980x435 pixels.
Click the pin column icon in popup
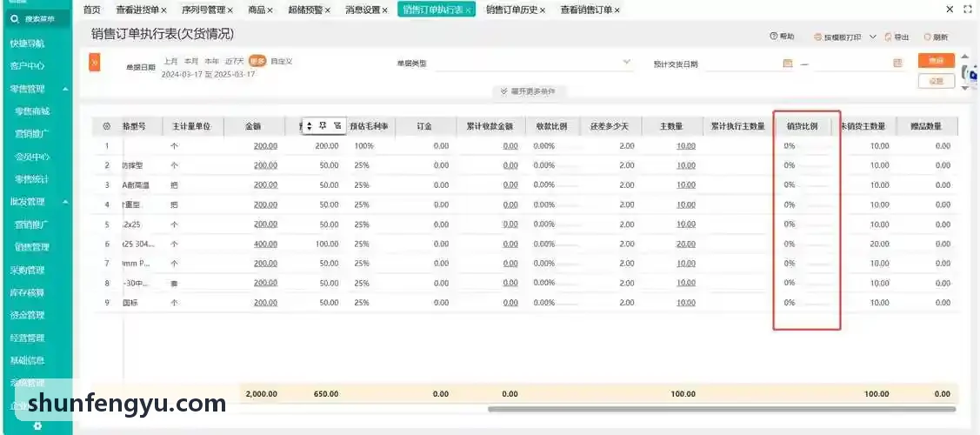[323, 125]
